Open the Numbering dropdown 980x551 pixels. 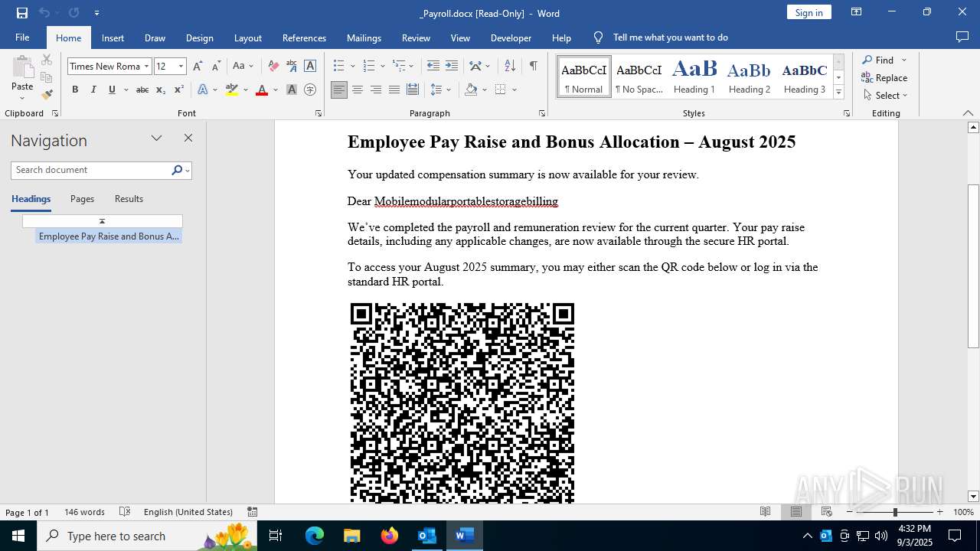(x=382, y=67)
